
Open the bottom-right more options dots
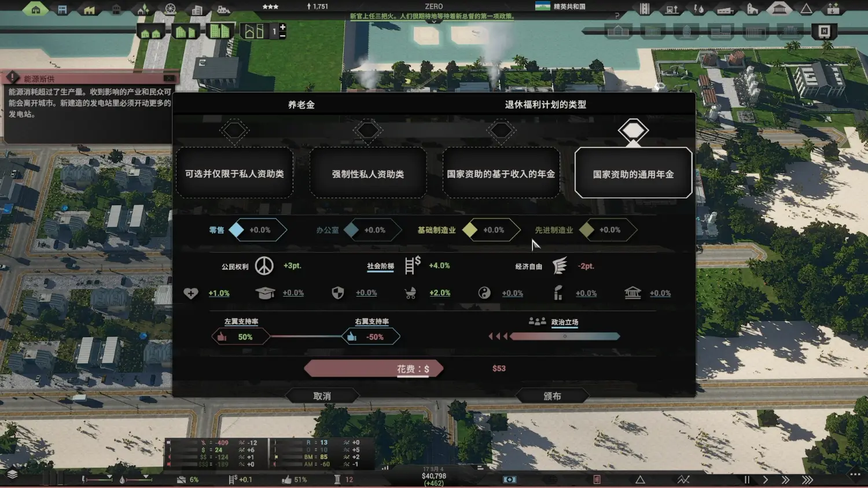tap(855, 474)
